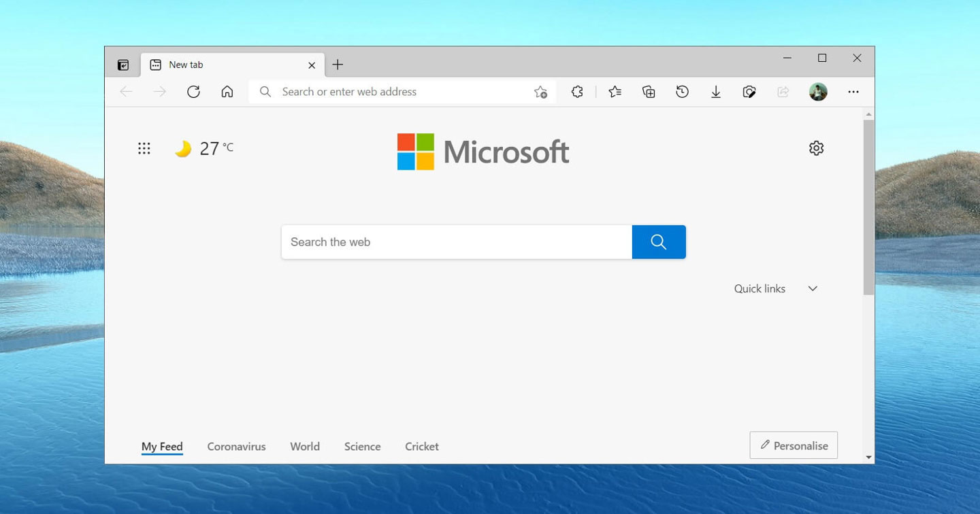
Task: Open the app launcher grid icon
Action: click(x=144, y=148)
